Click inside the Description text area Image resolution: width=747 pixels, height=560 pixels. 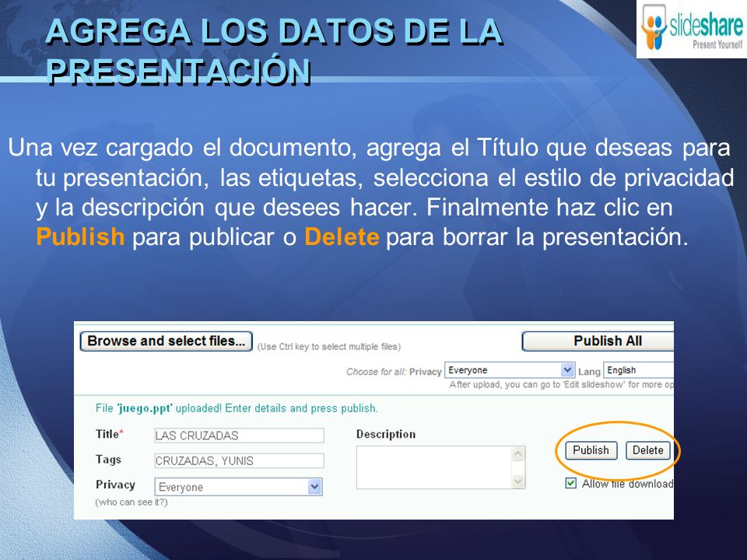(x=434, y=467)
